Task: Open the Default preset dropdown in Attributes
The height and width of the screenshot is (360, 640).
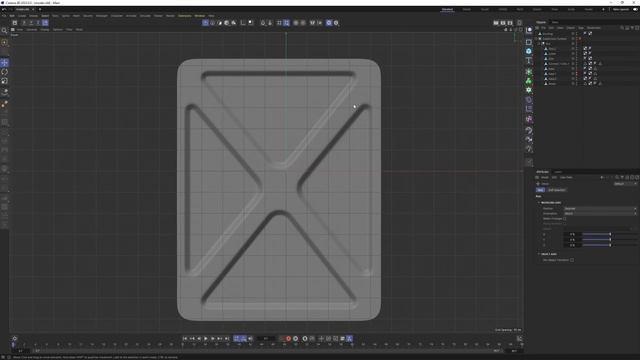Action: point(625,184)
